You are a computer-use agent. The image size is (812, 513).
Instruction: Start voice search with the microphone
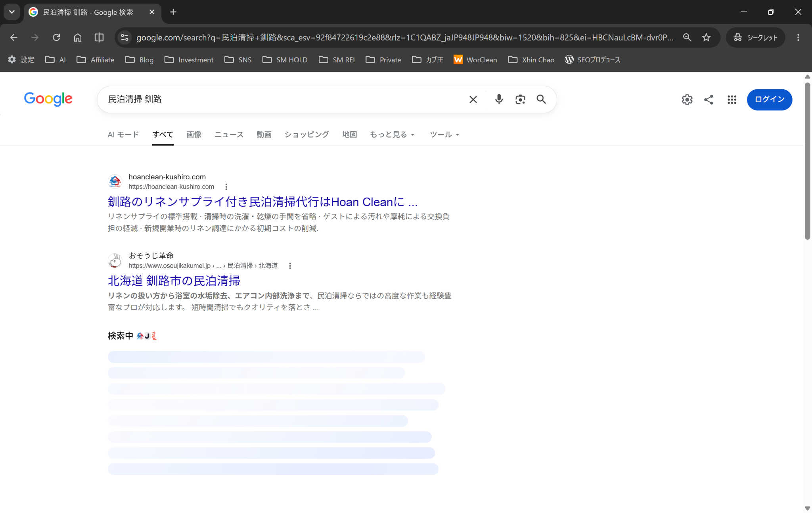tap(499, 99)
